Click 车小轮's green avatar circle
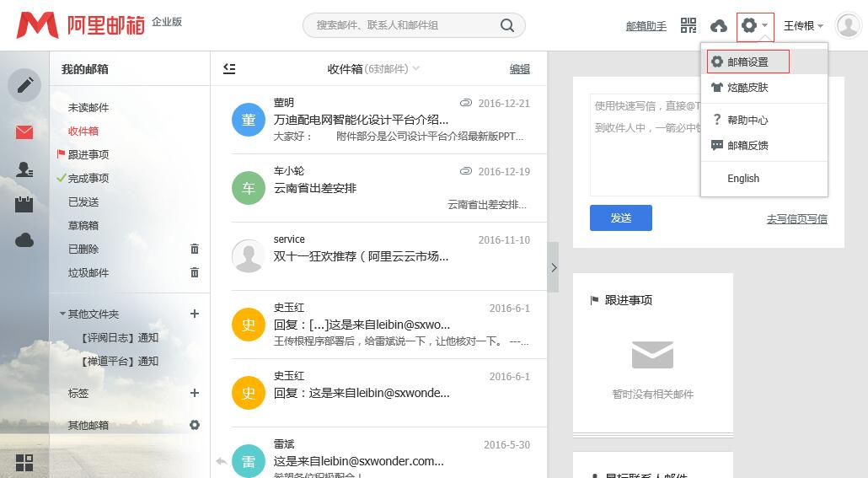 click(249, 188)
